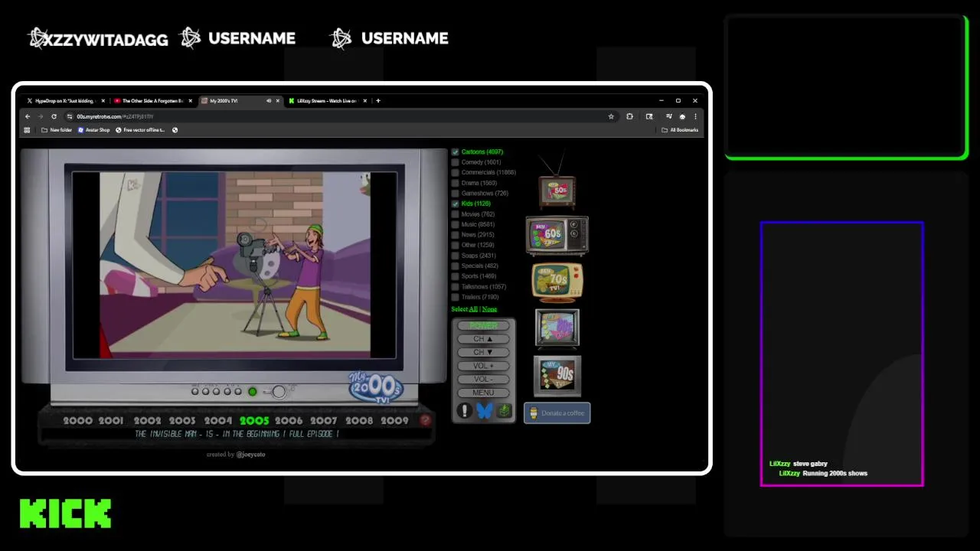Switch to The Other Side YouTube tab
980x551 pixels.
(x=152, y=100)
